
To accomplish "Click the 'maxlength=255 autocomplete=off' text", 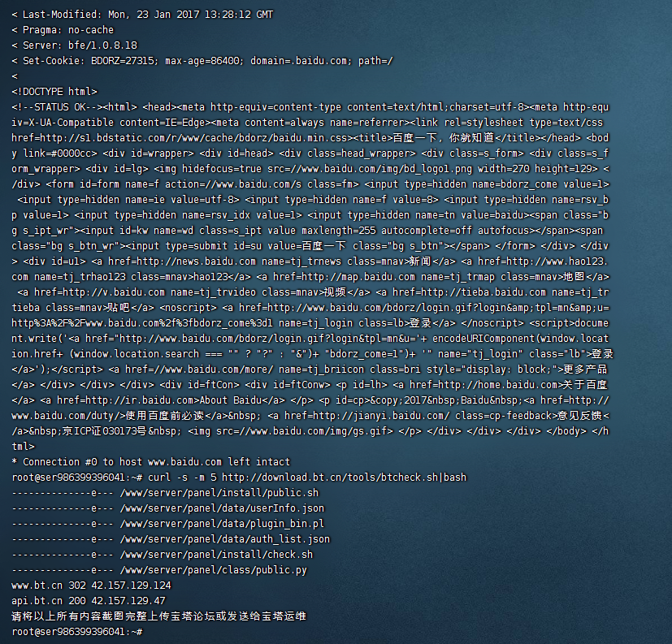I will coord(387,231).
